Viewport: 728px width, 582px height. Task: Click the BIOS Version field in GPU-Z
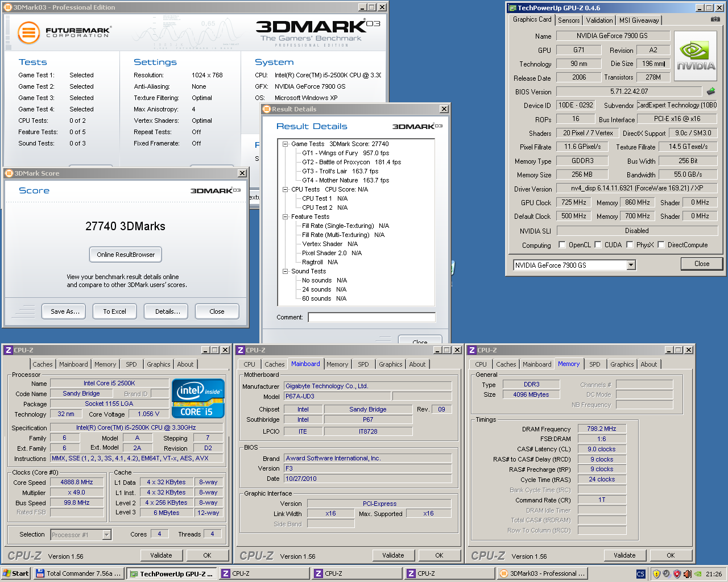pos(629,91)
